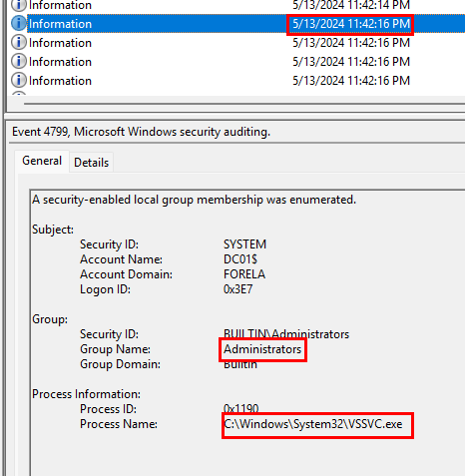
Task: Click the local group membership enumerated description line
Action: point(194,200)
